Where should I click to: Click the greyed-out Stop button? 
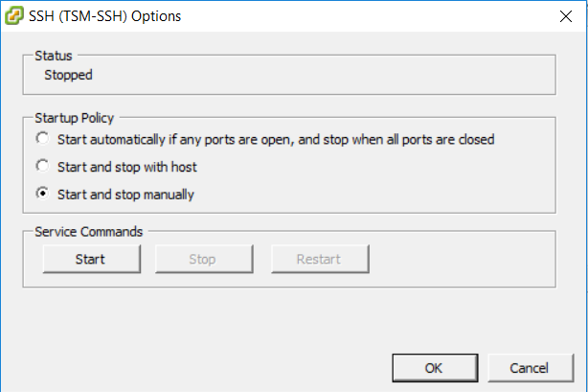(204, 259)
